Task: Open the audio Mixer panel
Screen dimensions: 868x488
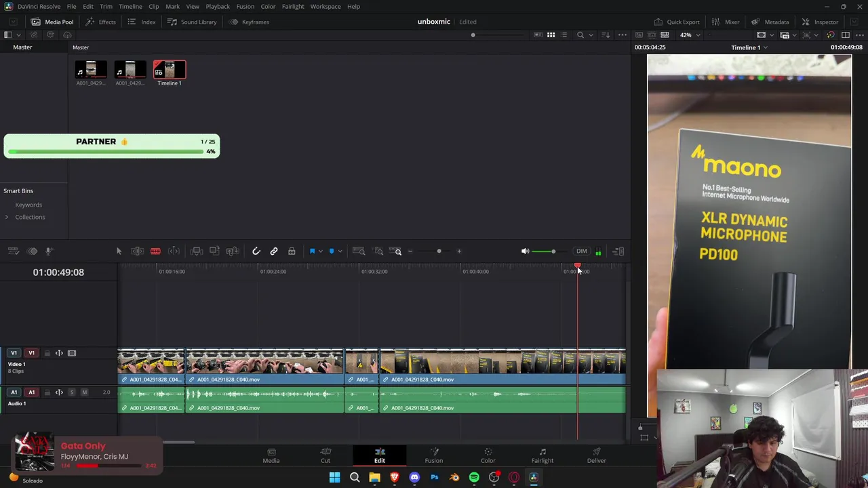Action: coord(726,22)
